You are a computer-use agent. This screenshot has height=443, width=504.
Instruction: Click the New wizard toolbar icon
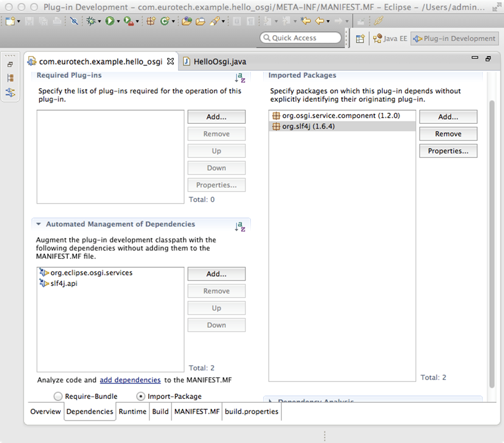[x=10, y=21]
